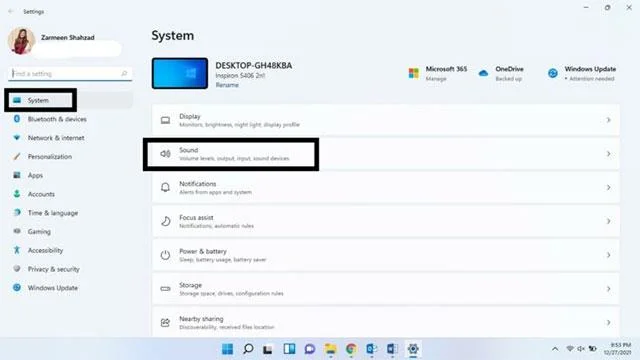Open Bluetooth & devices settings
Viewport: 640px width, 360px height.
(70, 119)
